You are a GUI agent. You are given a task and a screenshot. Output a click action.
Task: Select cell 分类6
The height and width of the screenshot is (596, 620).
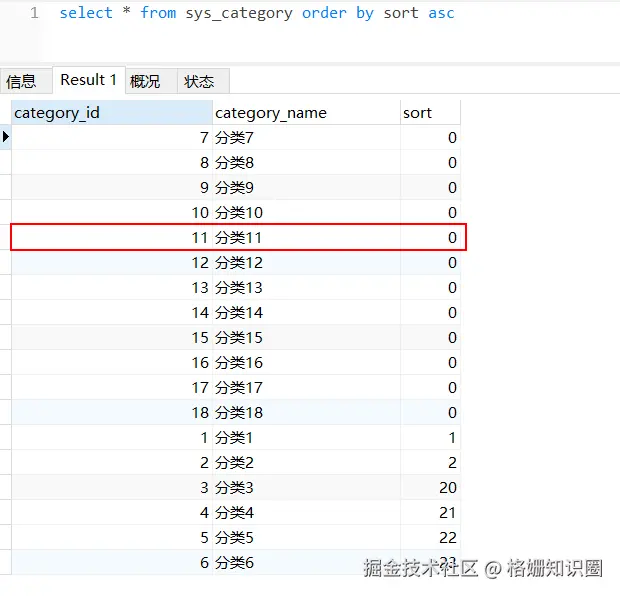pyautogui.click(x=306, y=562)
